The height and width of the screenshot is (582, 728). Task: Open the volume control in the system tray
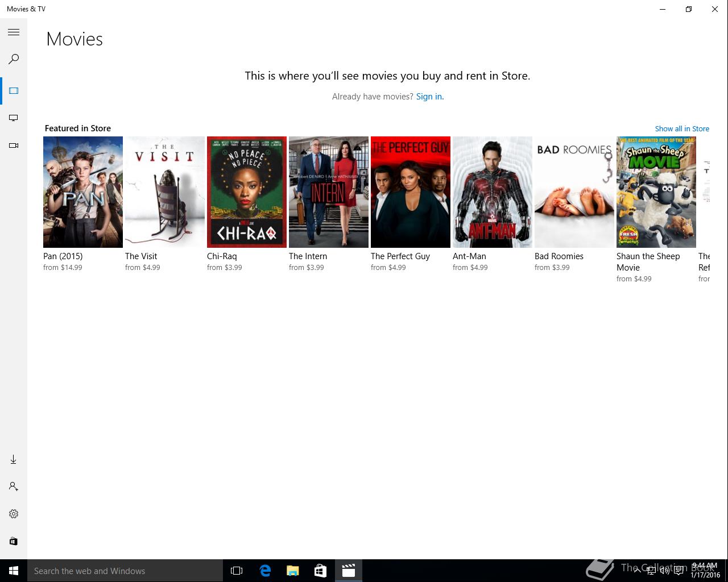(664, 571)
